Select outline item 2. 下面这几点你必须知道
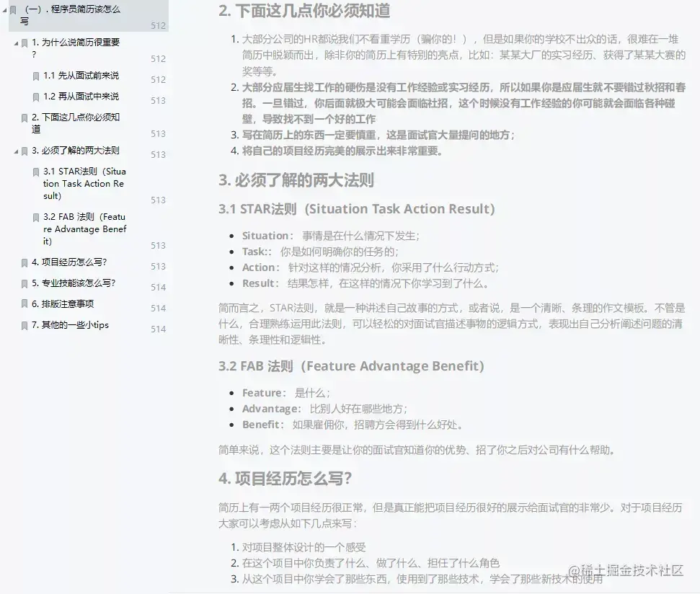Viewport: 700px width, 594px height. pos(76,123)
